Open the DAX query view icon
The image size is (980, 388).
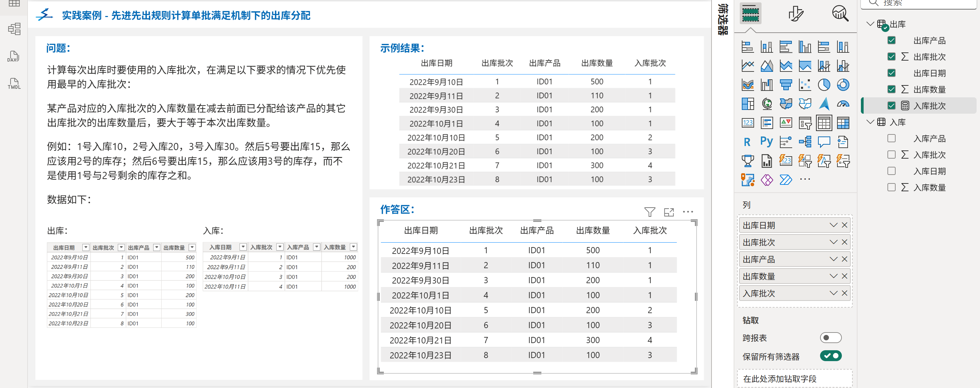[14, 56]
